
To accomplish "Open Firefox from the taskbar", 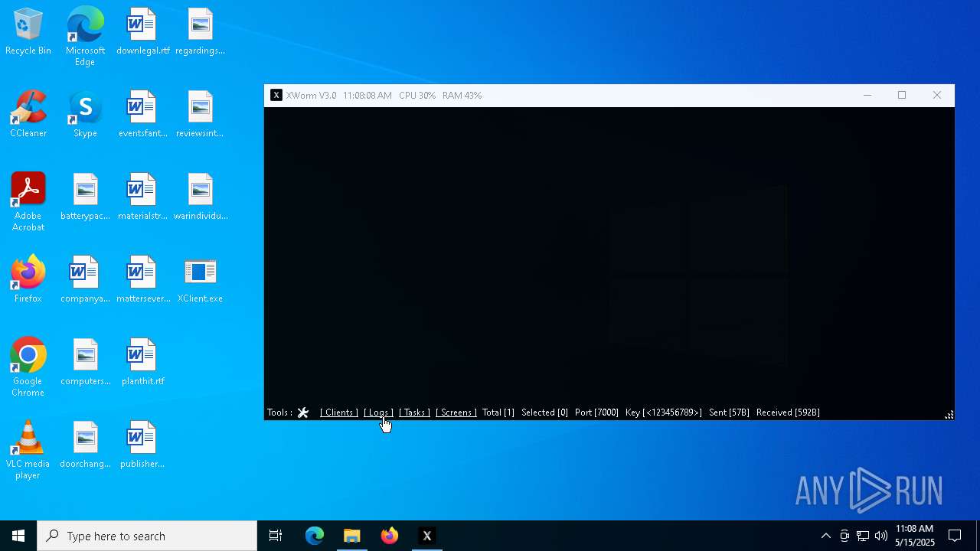I will point(390,536).
